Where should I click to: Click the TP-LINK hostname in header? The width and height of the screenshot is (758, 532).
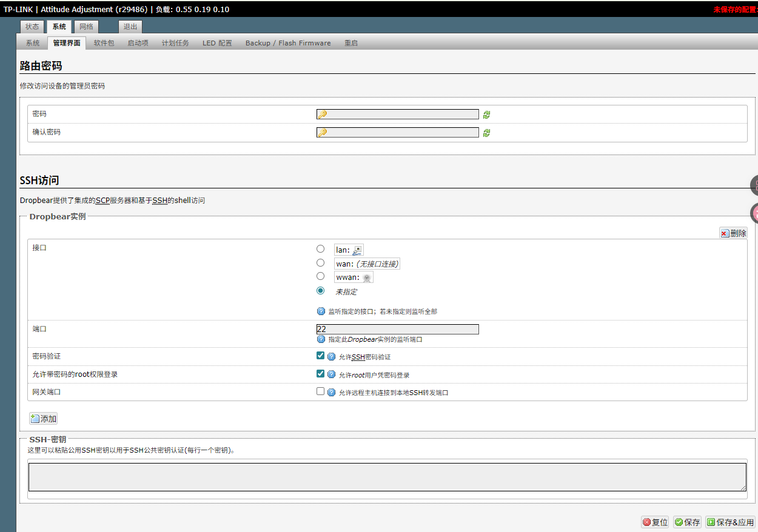[x=19, y=10]
